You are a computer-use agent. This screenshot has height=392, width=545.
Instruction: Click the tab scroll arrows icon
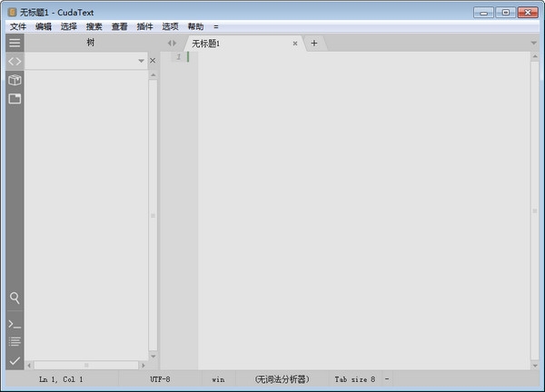[x=172, y=43]
